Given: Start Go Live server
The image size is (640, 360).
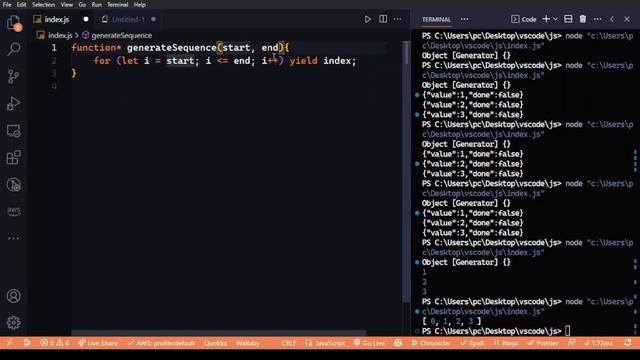Looking at the screenshot, I should (x=369, y=343).
